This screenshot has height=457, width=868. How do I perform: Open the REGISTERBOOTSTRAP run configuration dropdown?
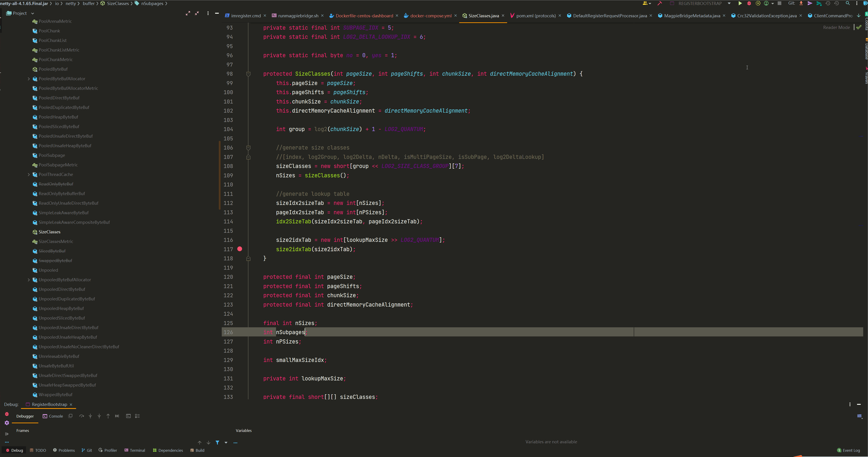coord(729,3)
